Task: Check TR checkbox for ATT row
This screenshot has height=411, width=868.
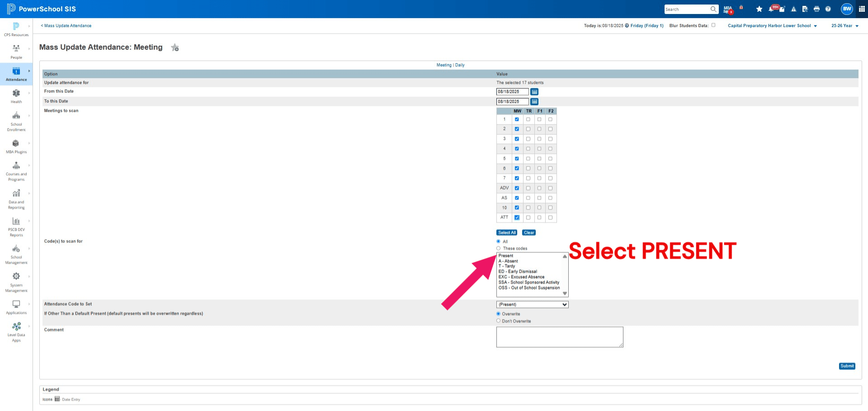Action: coord(528,218)
